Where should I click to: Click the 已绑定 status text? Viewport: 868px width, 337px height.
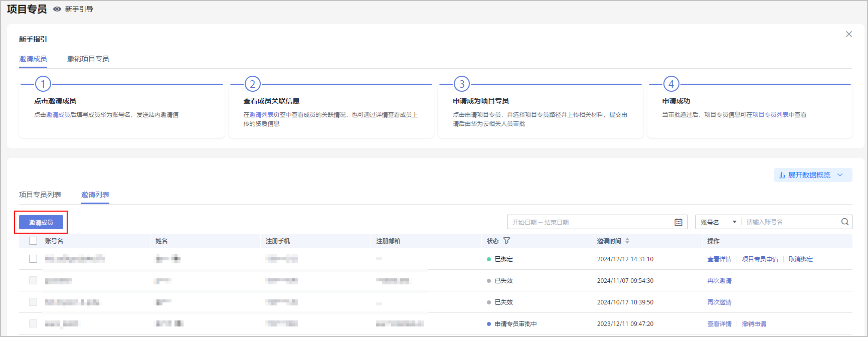(504, 259)
